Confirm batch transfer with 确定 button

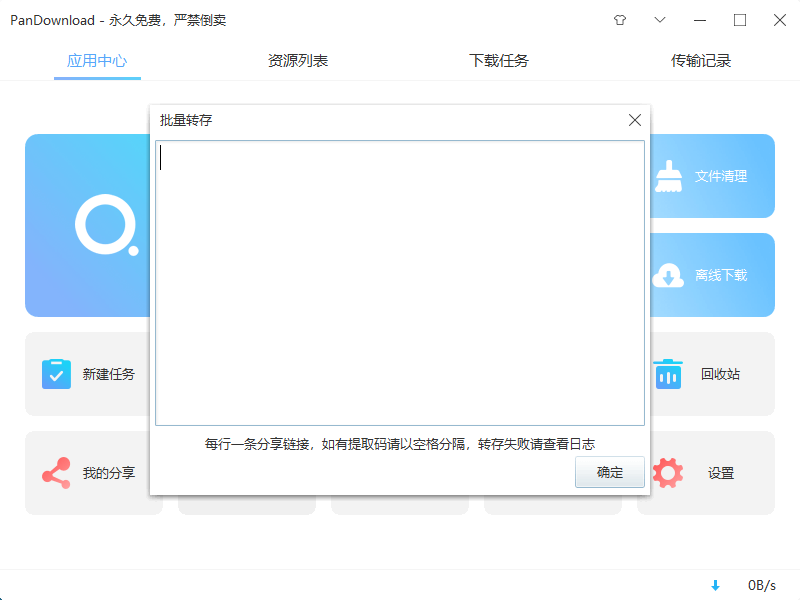(609, 472)
